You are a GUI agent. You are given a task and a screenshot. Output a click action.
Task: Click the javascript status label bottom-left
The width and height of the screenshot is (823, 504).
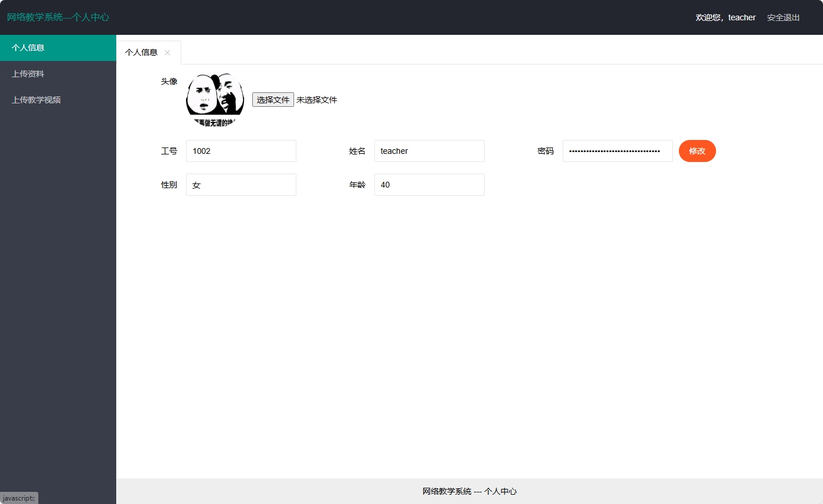coord(18,498)
